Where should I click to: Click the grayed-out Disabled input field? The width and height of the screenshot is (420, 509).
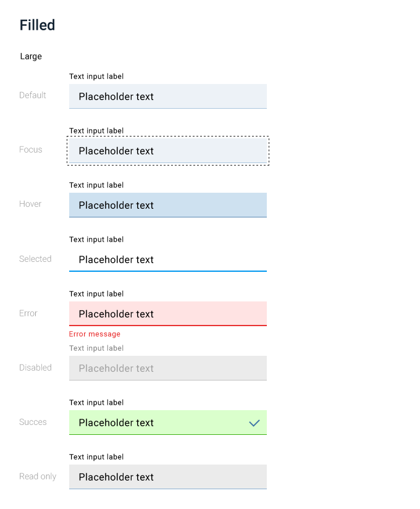click(168, 368)
